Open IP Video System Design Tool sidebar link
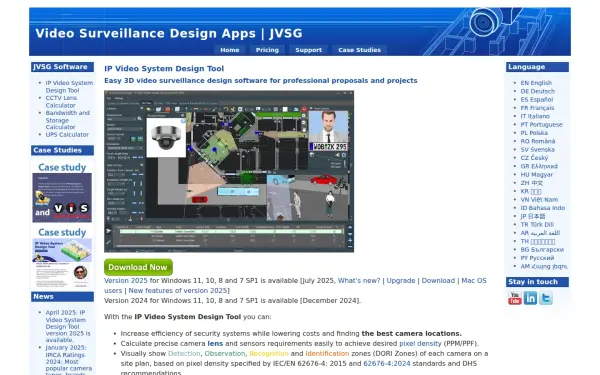 (69, 86)
